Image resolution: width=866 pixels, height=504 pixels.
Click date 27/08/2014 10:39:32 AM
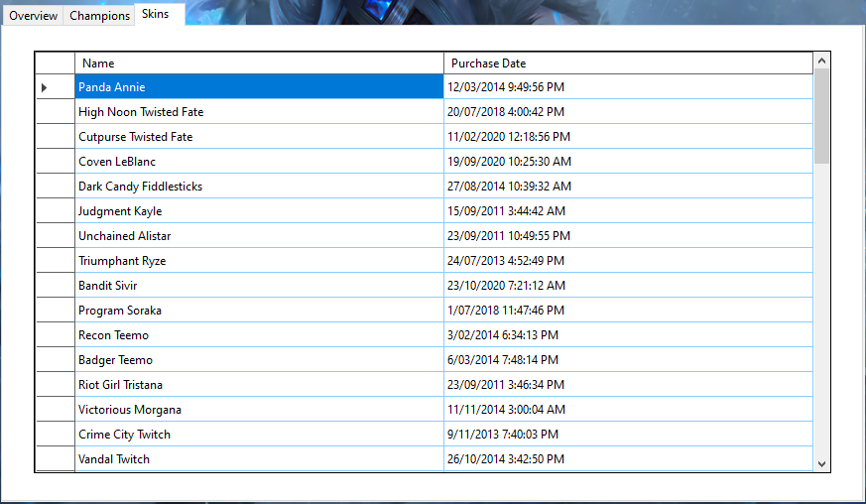(x=628, y=187)
